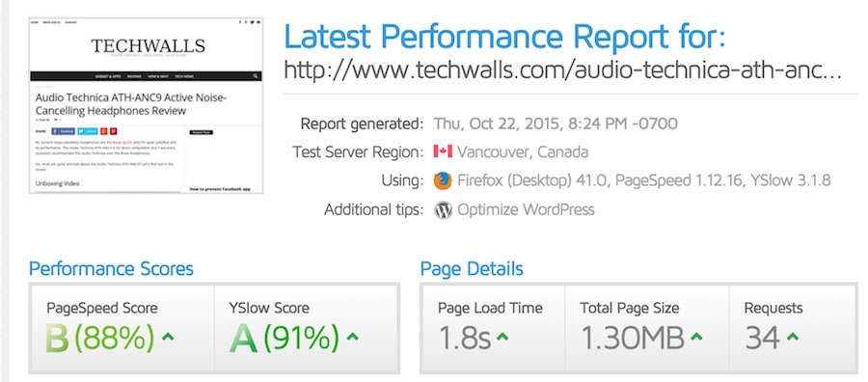Viewport: 868px width, 382px height.
Task: Click the Requests 34 box
Action: [785, 328]
